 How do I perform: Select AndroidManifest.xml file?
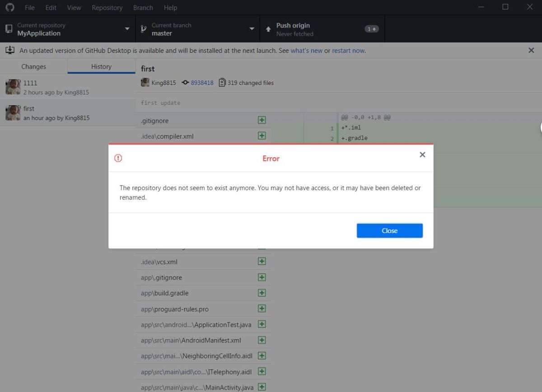[x=203, y=340]
